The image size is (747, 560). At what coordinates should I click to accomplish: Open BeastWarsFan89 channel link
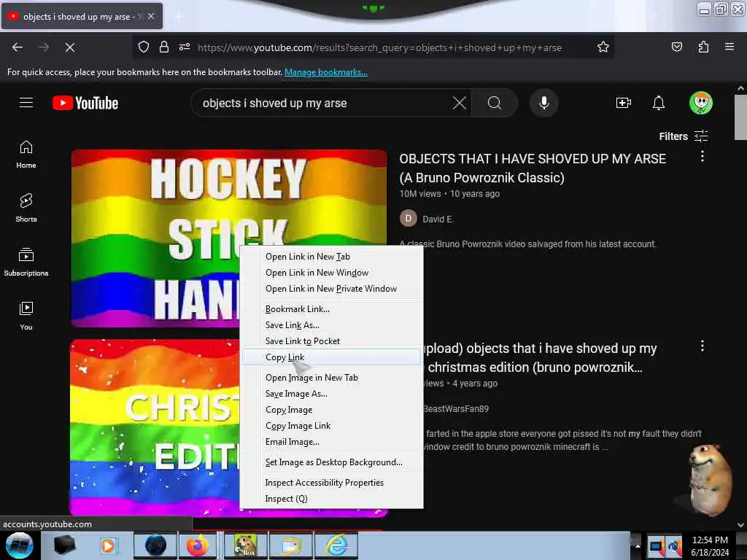[x=455, y=408]
